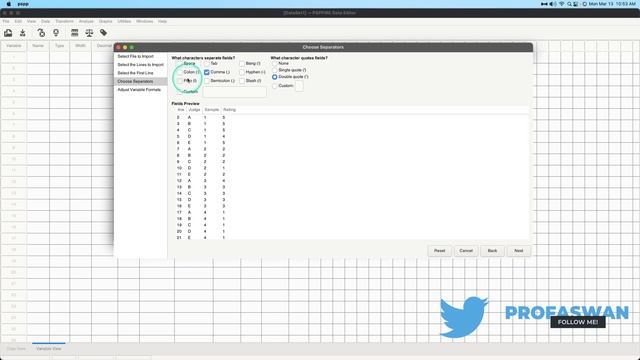The width and height of the screenshot is (640, 360).
Task: Click the Go To Variable toolbar icon
Action: coord(56,33)
